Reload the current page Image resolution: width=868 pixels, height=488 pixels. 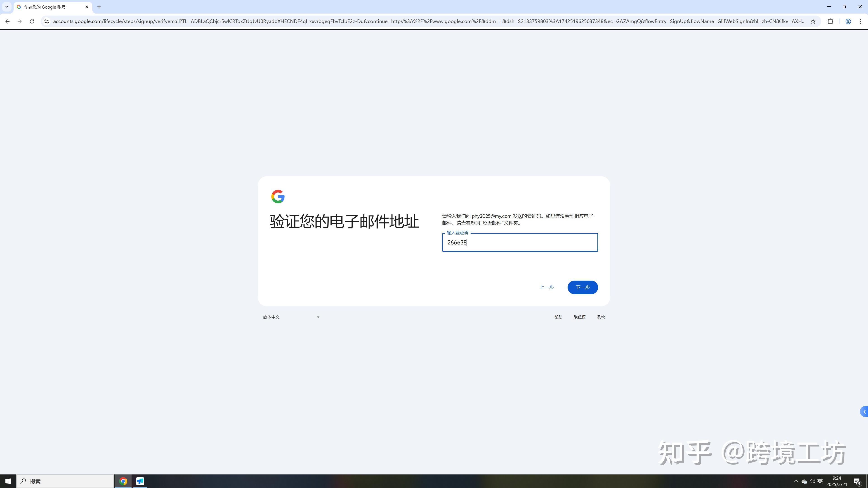32,21
